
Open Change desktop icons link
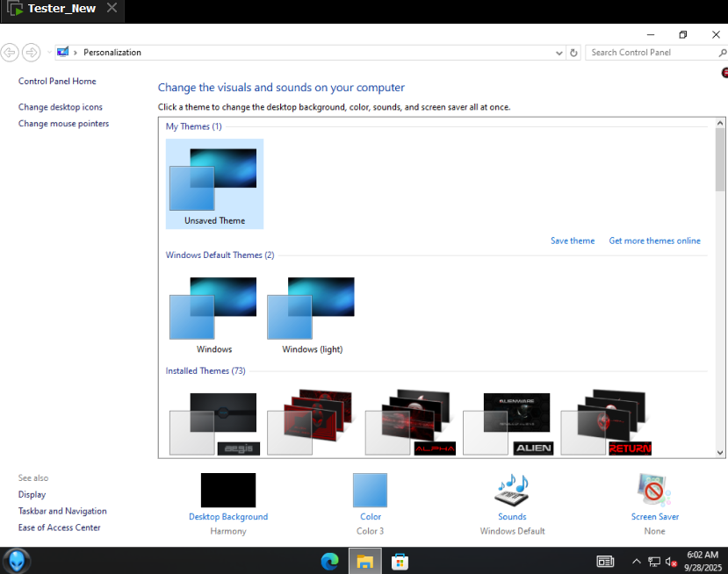[61, 107]
